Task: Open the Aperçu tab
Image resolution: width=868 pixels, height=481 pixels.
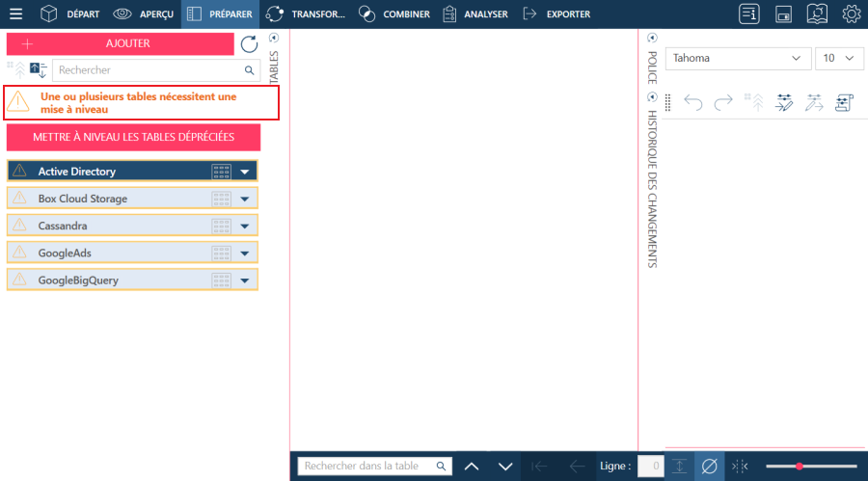Action: (x=144, y=13)
